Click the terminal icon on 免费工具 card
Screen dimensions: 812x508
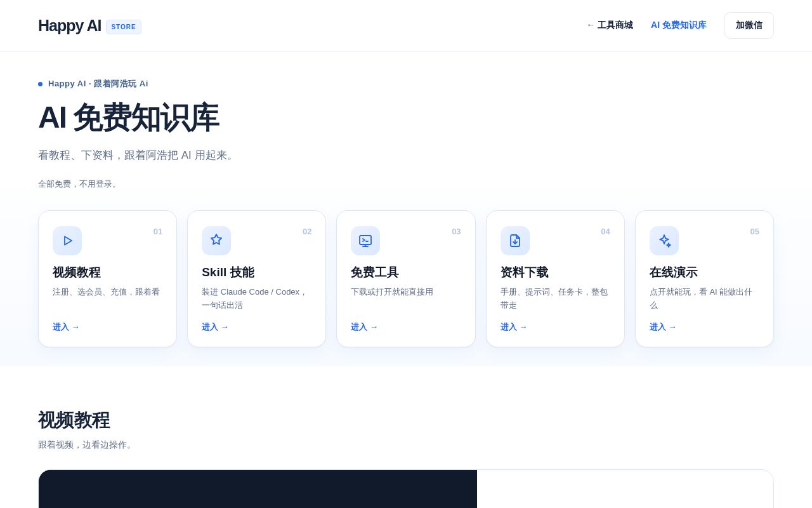pos(365,241)
